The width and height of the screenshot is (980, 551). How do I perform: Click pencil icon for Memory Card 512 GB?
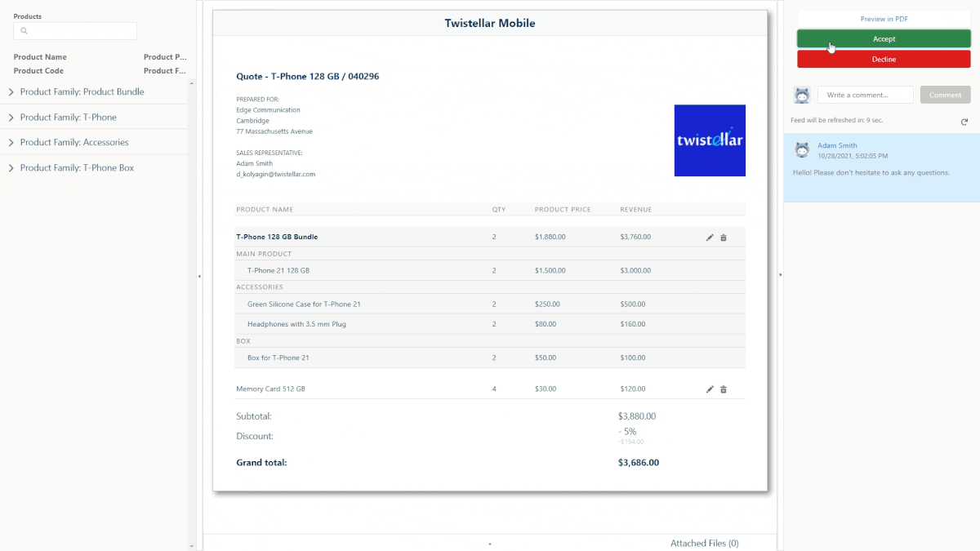(x=710, y=389)
